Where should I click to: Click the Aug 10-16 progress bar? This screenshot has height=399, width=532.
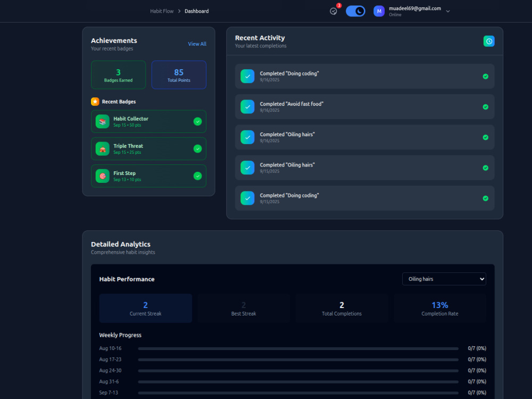point(298,348)
